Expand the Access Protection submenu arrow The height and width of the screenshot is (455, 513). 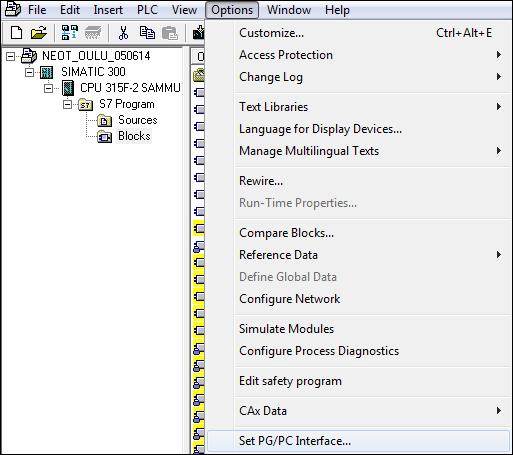pos(499,55)
